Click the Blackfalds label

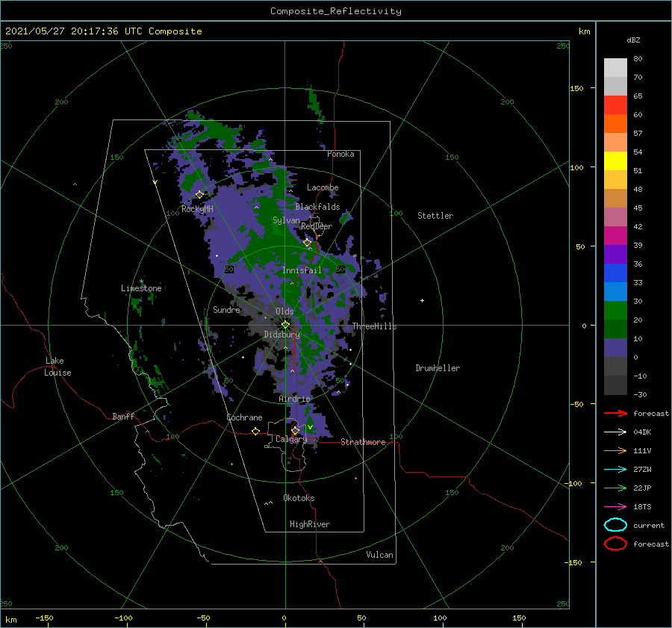[317, 207]
